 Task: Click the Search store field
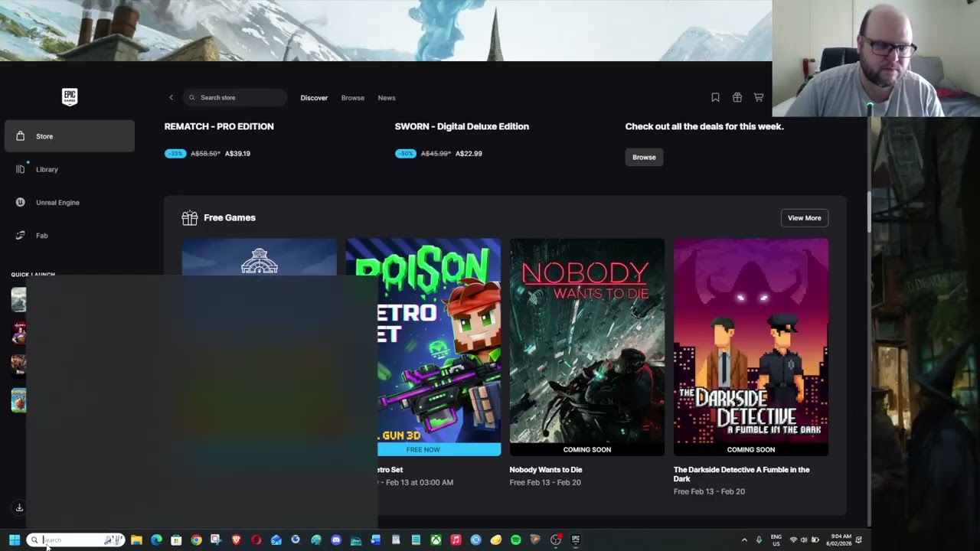(x=234, y=97)
